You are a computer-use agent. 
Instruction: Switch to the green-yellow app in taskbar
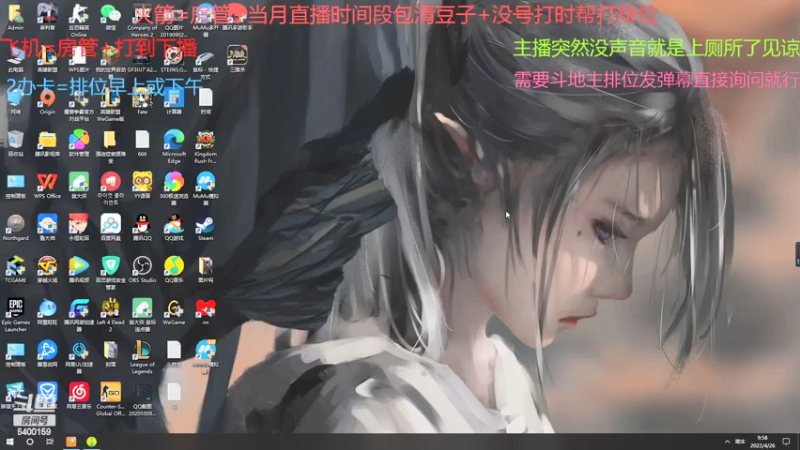tap(92, 441)
